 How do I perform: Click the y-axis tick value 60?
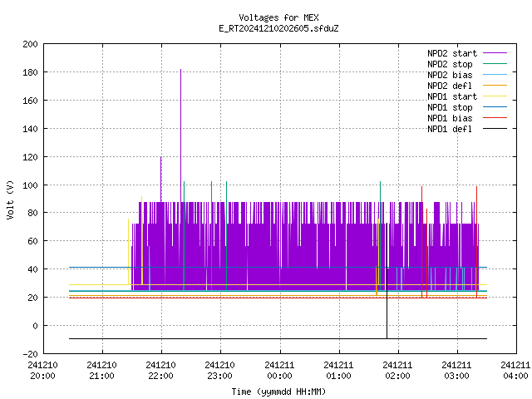click(32, 241)
